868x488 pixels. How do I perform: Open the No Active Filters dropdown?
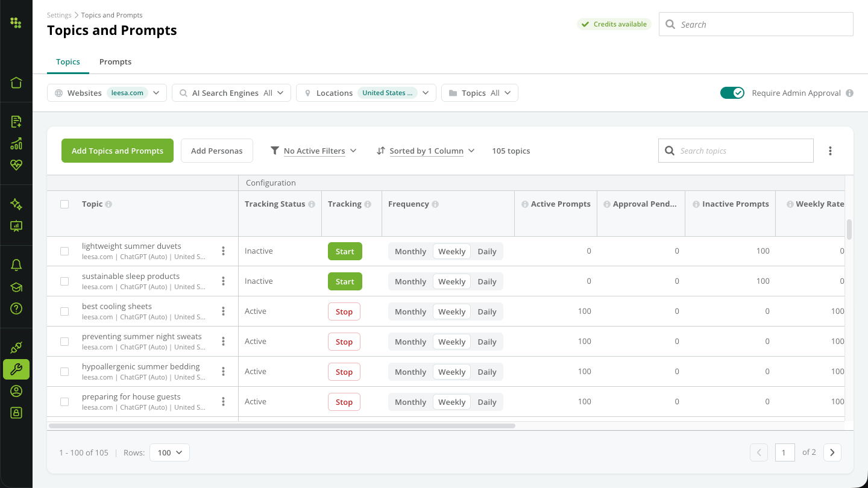tap(313, 151)
